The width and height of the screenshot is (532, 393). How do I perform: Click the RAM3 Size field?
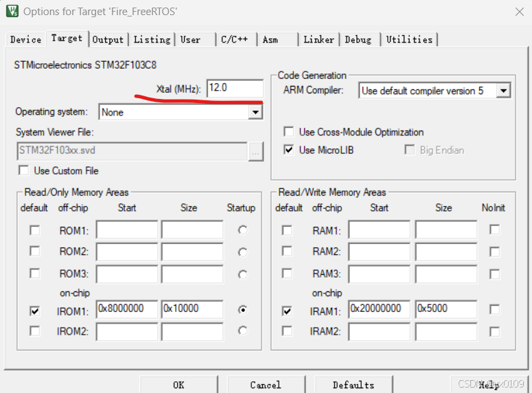446,274
